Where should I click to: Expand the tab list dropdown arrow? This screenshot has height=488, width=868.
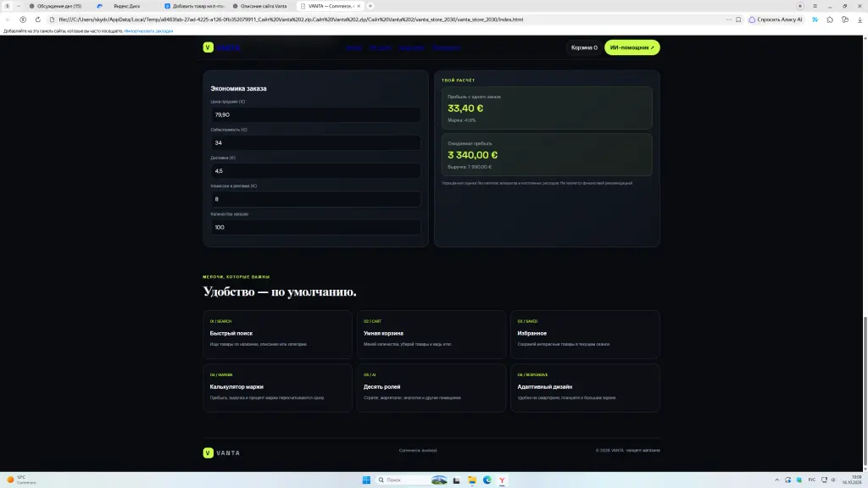pyautogui.click(x=19, y=6)
